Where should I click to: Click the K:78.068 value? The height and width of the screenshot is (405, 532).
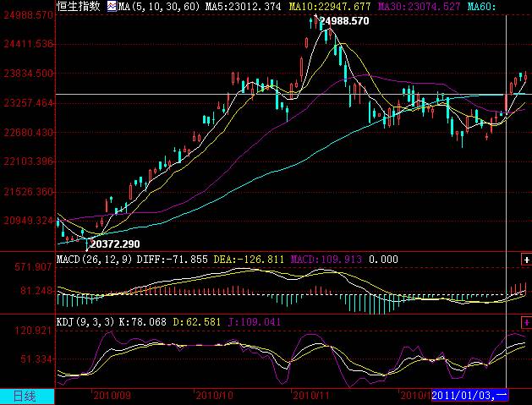tap(142, 322)
